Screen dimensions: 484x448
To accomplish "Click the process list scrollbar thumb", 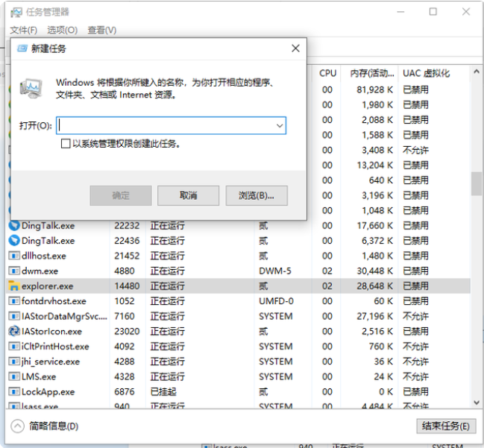I will coord(477,183).
